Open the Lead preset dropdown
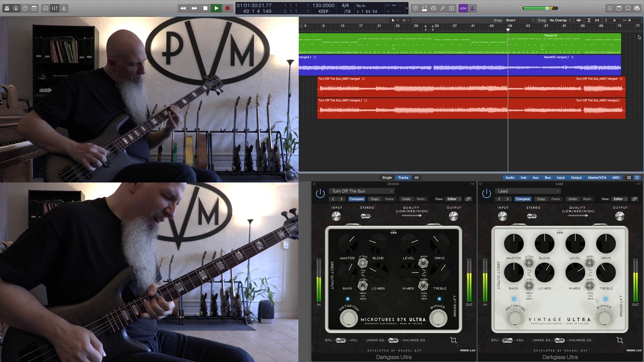Screen dimensions: 644x362 point(528,191)
